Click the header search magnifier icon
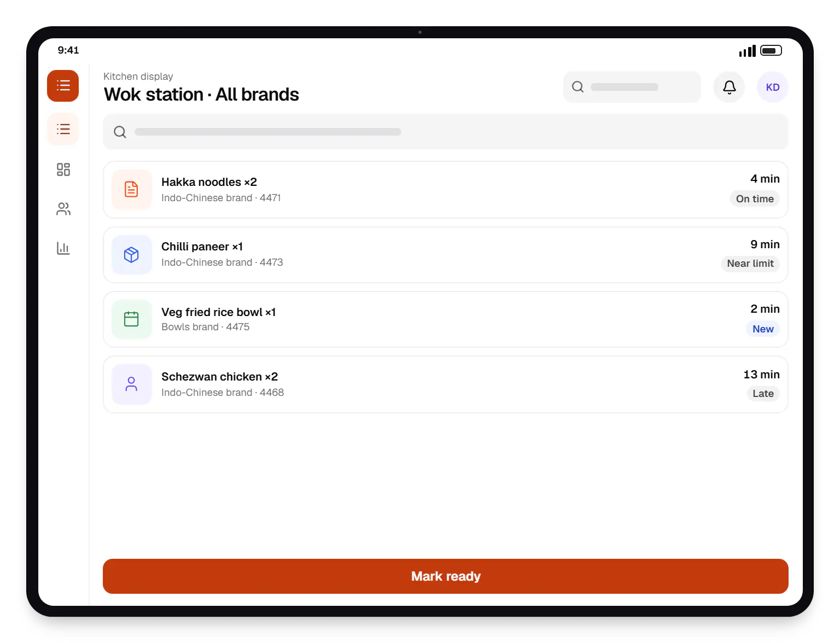The height and width of the screenshot is (643, 840). pos(577,87)
